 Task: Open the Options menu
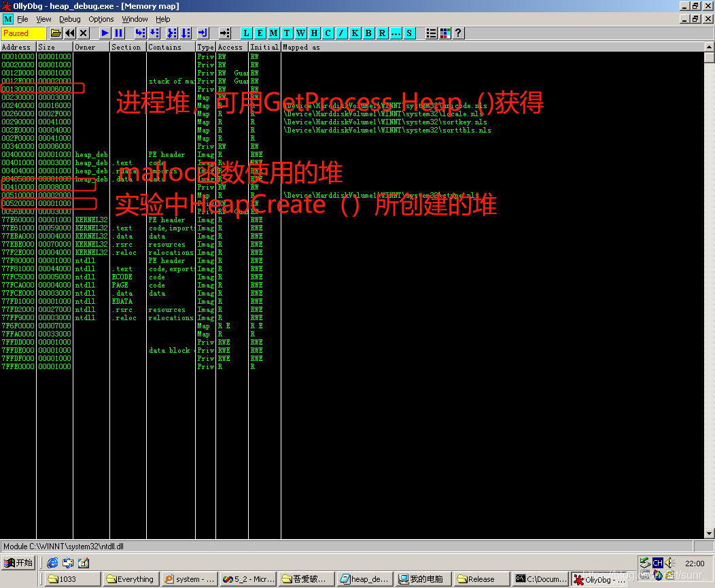pyautogui.click(x=101, y=19)
